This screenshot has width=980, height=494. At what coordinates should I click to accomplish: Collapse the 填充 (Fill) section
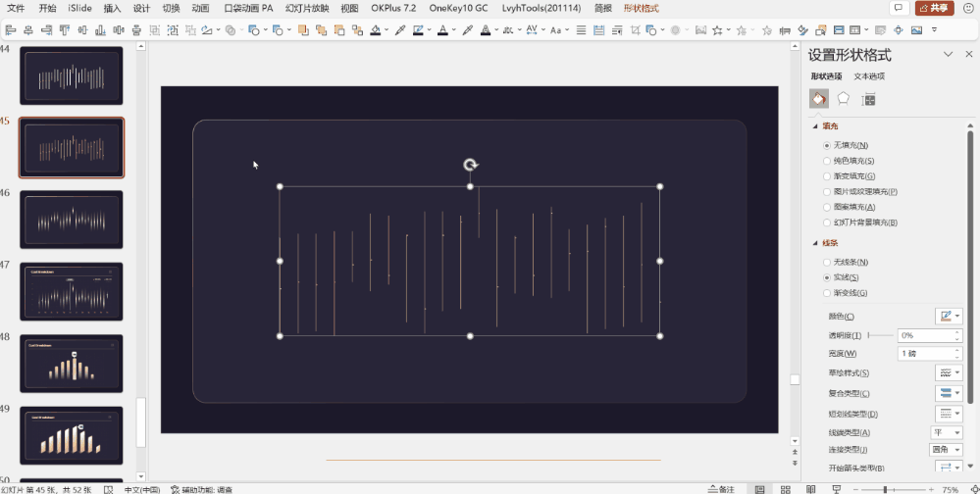click(x=815, y=126)
